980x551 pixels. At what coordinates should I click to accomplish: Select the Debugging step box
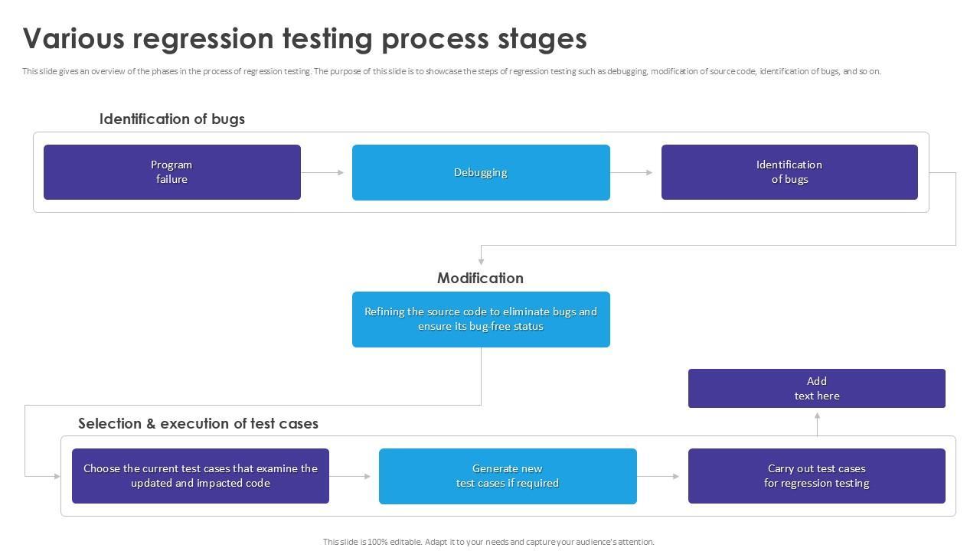[x=481, y=172]
